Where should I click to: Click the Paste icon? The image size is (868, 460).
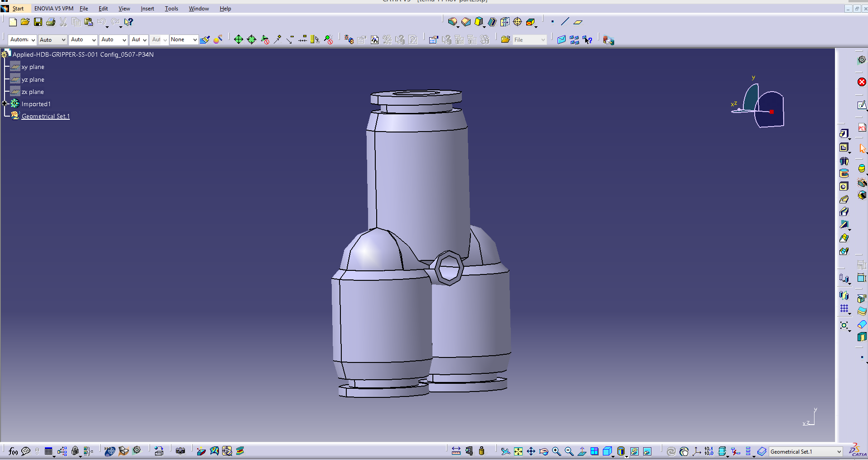[x=89, y=22]
